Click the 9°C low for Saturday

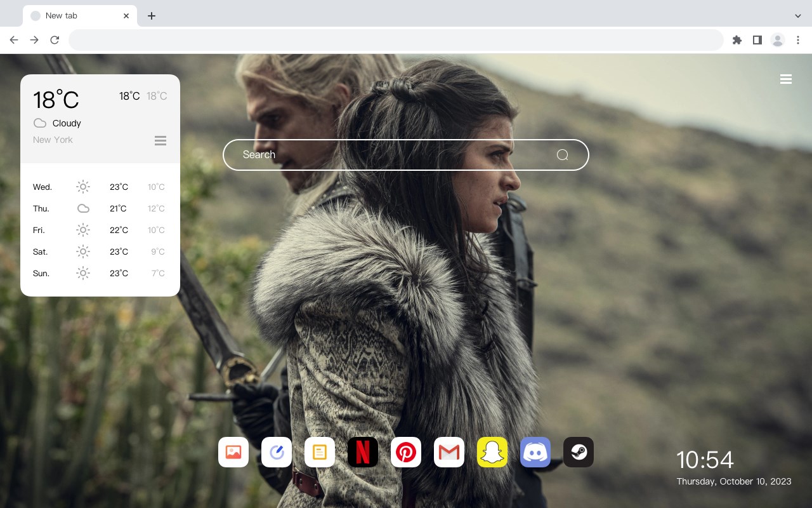click(x=158, y=251)
